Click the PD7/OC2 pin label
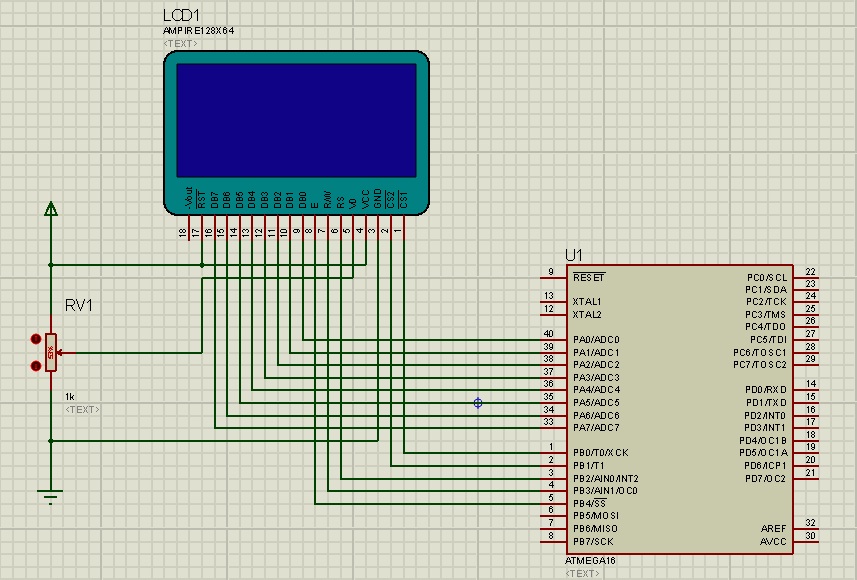 [x=766, y=479]
